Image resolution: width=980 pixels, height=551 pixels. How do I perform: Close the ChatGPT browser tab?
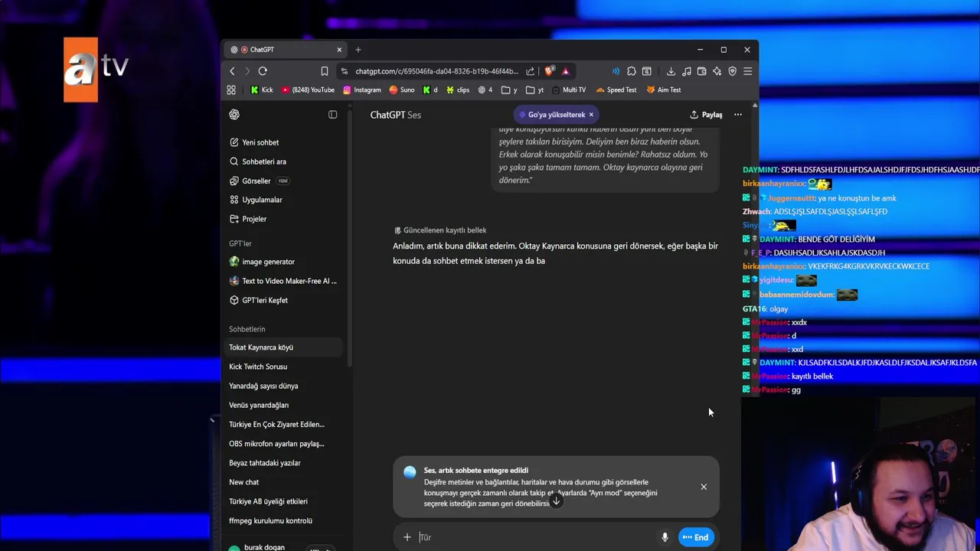tap(339, 50)
